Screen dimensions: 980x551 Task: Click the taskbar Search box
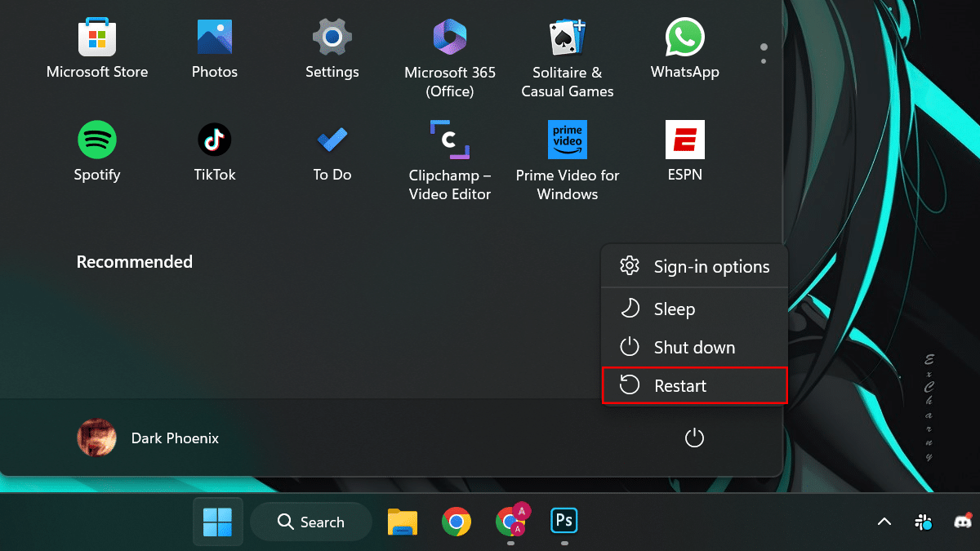click(x=311, y=522)
